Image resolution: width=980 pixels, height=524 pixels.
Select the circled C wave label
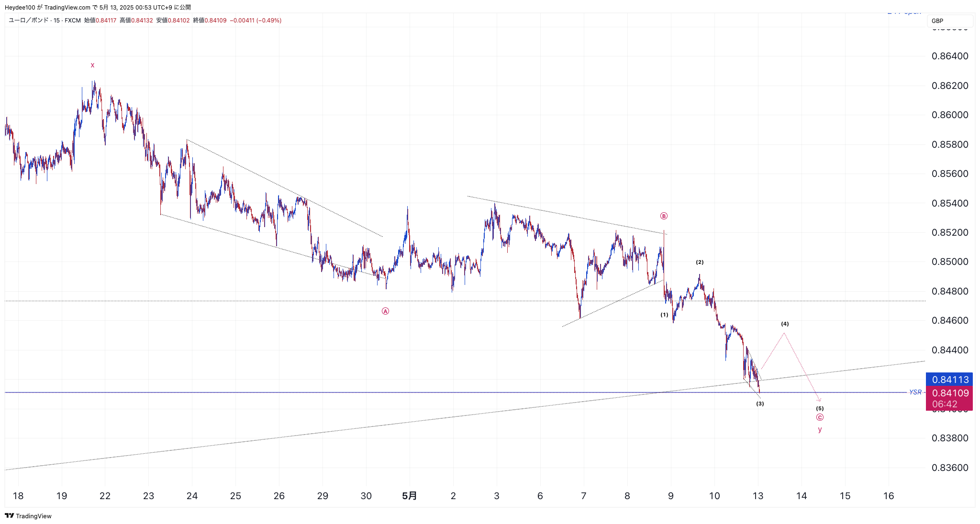820,417
